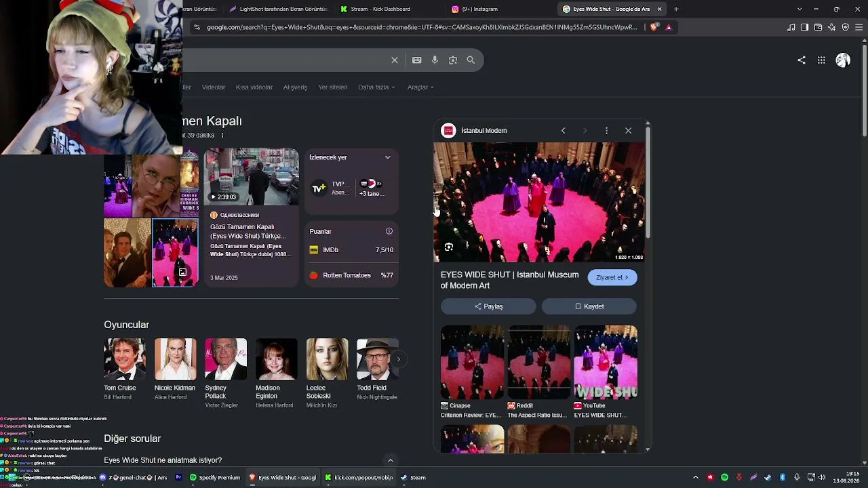The width and height of the screenshot is (868, 488).
Task: Search inside the preview image with Lens
Action: point(448,247)
